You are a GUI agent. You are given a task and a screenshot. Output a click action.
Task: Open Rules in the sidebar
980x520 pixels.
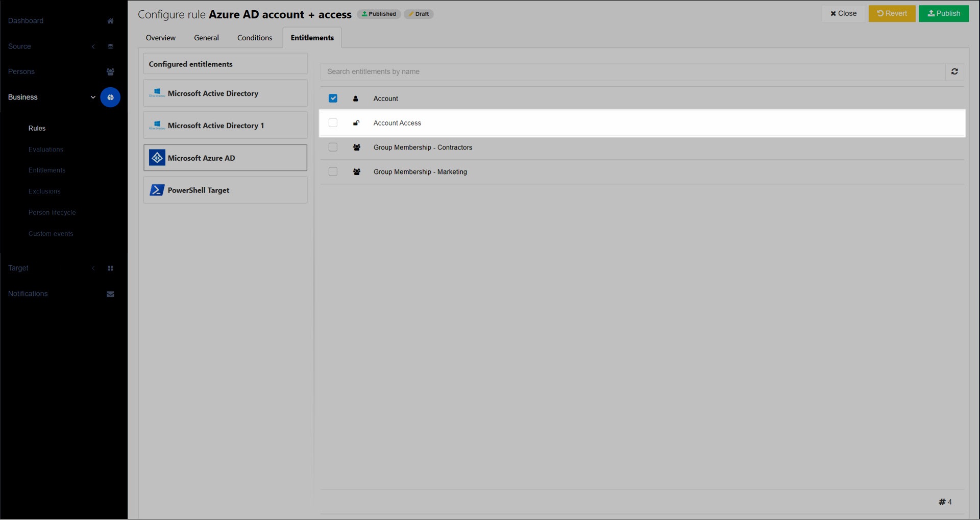tap(37, 129)
